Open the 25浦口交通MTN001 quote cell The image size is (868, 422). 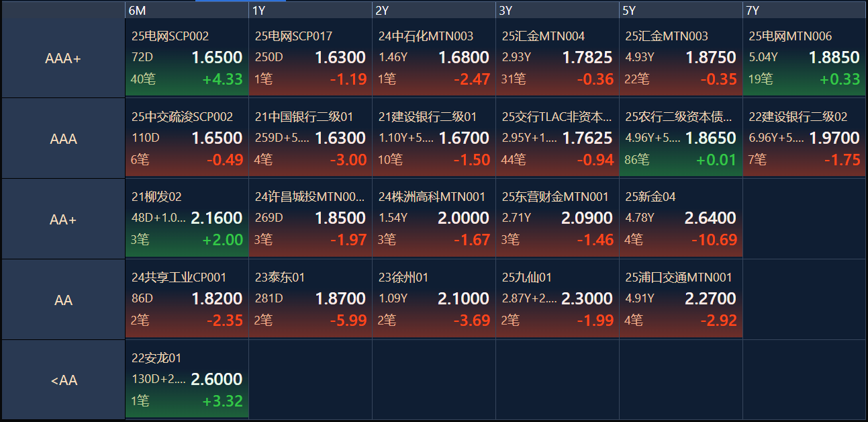(681, 298)
